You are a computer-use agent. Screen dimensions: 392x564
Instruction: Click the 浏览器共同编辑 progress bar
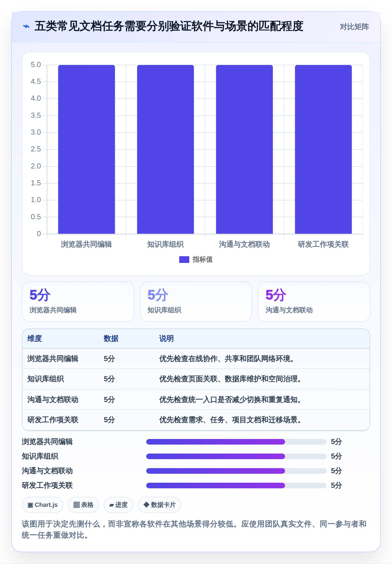[236, 442]
